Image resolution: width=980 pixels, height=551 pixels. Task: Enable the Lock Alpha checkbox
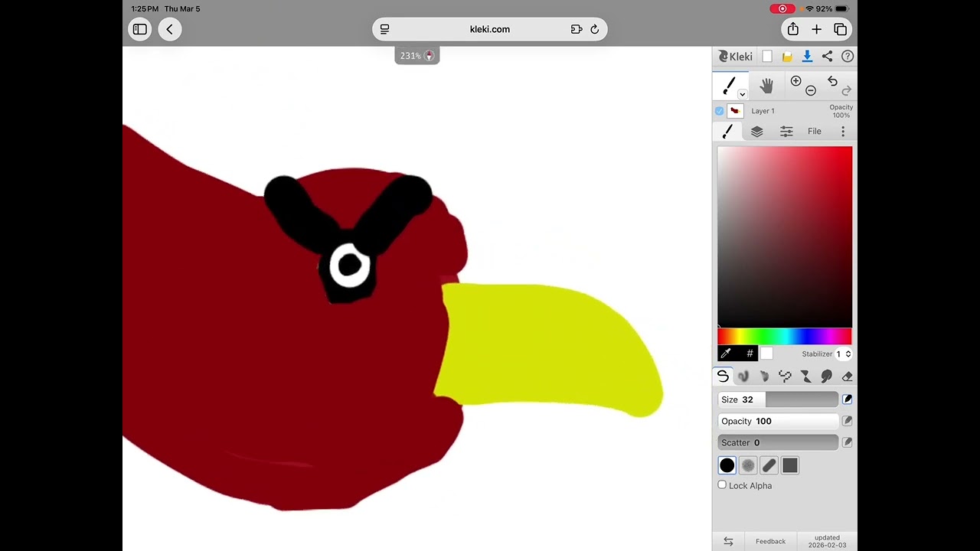pos(722,485)
